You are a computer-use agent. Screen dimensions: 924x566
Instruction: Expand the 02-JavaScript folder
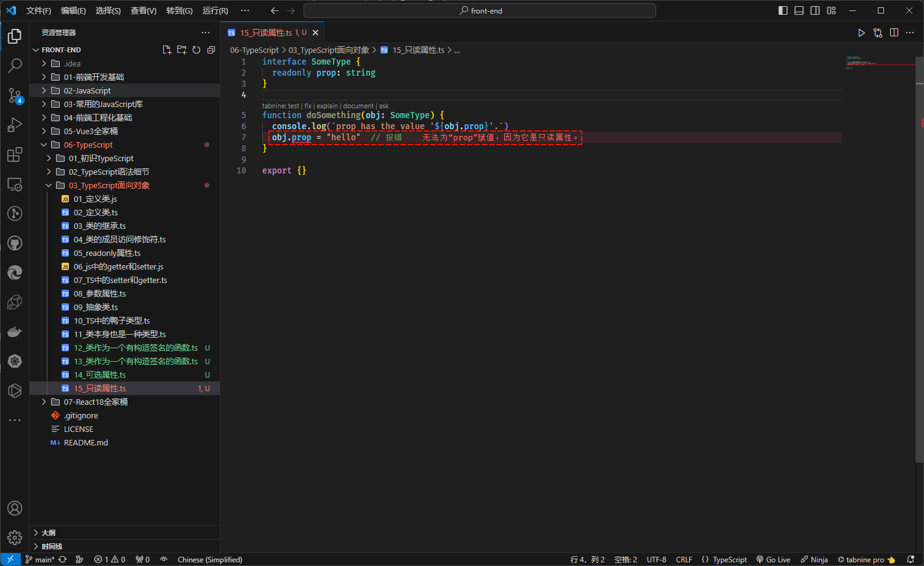click(87, 90)
